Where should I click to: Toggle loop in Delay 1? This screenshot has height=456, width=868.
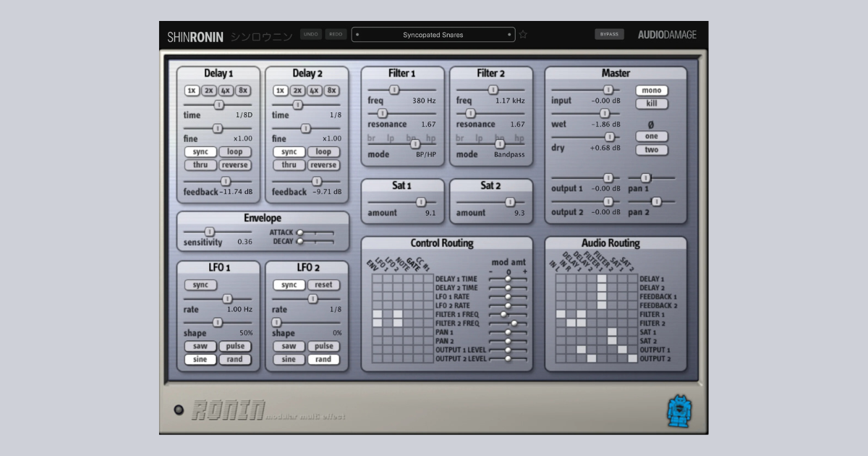click(x=235, y=152)
